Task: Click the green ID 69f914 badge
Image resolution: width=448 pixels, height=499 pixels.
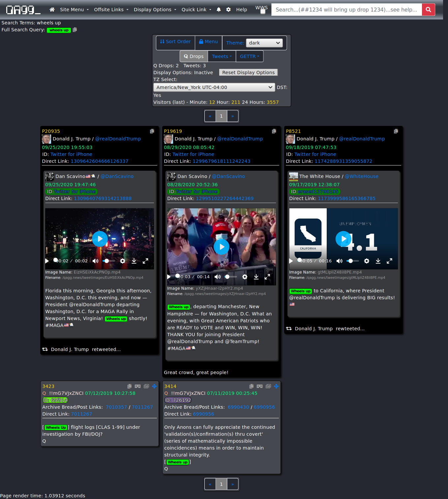Action: (x=55, y=400)
